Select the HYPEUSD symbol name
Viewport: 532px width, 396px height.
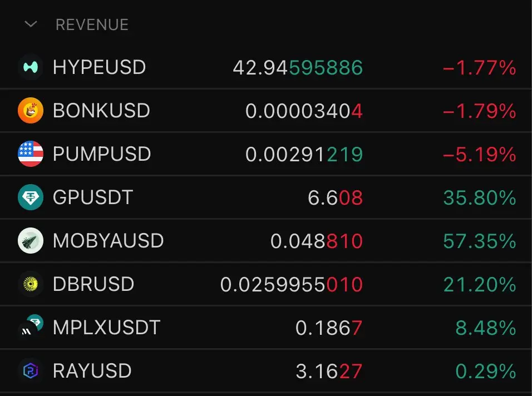point(100,67)
